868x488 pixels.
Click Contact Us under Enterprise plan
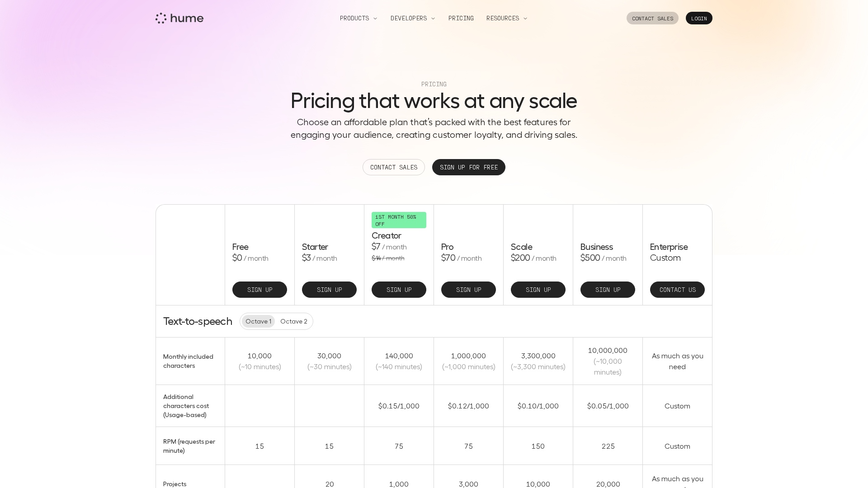pyautogui.click(x=677, y=290)
